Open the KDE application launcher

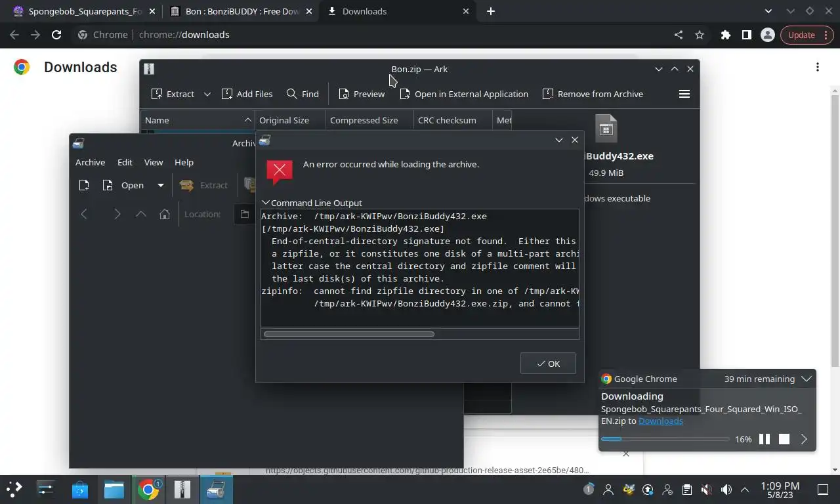tap(14, 489)
